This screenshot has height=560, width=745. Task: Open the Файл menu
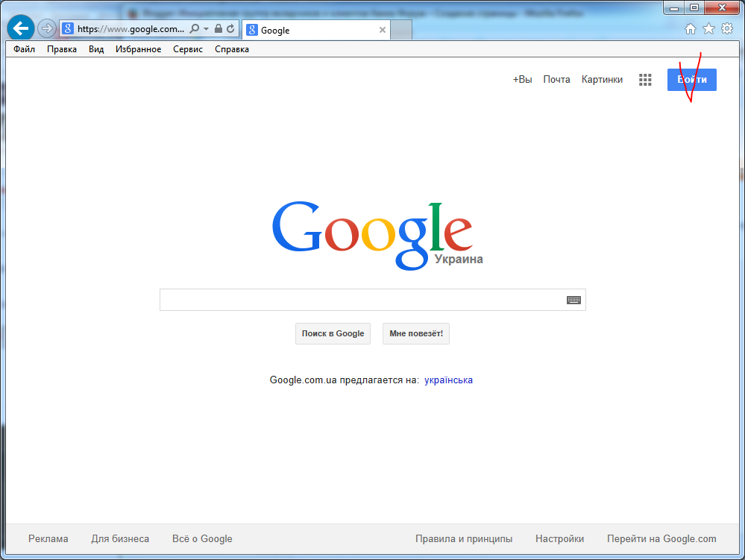24,49
